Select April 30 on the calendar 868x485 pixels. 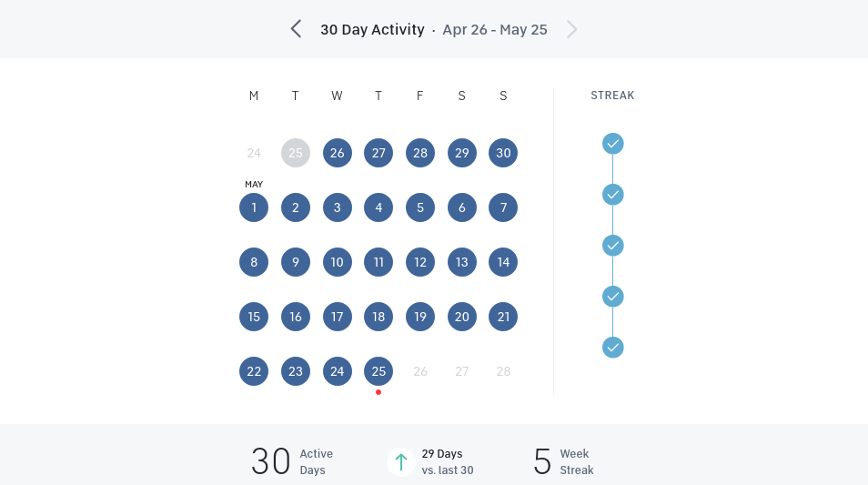503,153
